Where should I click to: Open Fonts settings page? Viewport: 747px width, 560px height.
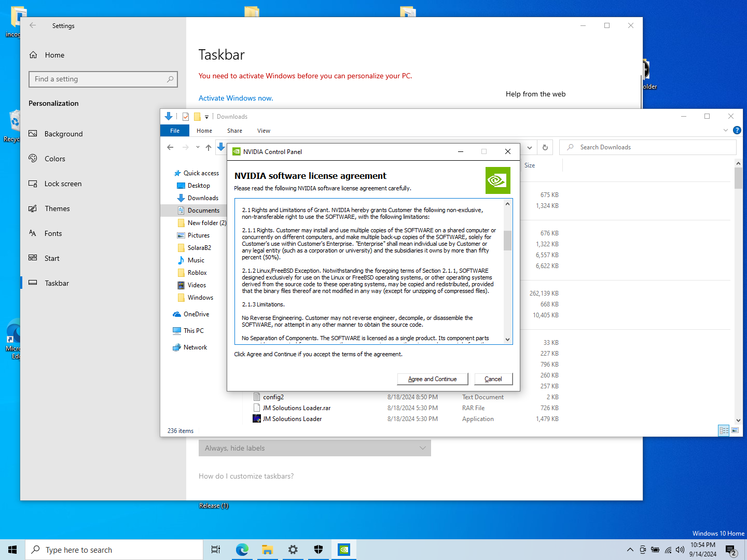pos(53,233)
